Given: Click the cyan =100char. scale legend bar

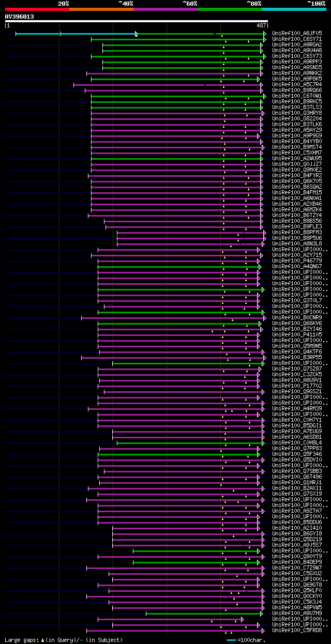Looking at the screenshot, I should [232, 640].
